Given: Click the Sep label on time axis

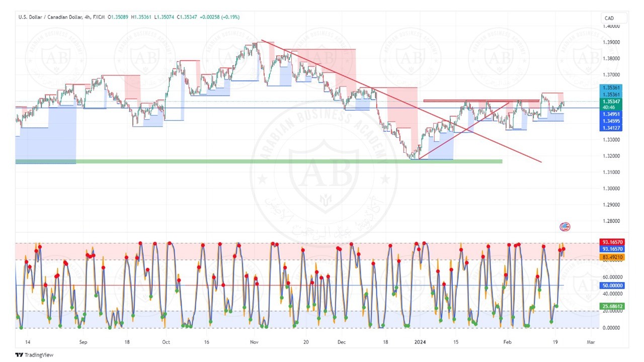Looking at the screenshot, I should point(83,342).
